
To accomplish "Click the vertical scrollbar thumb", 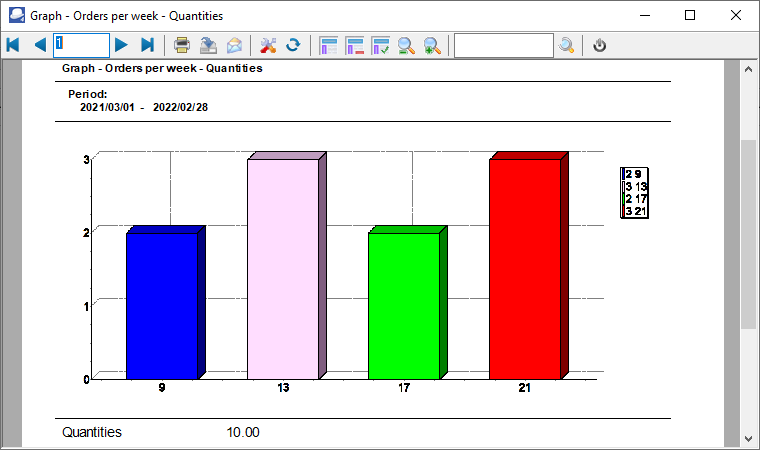I will click(748, 235).
